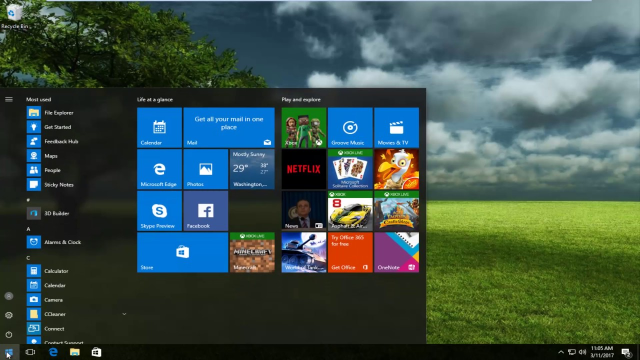The height and width of the screenshot is (360, 640).
Task: Open the Weather tile for Washington
Action: [252, 169]
